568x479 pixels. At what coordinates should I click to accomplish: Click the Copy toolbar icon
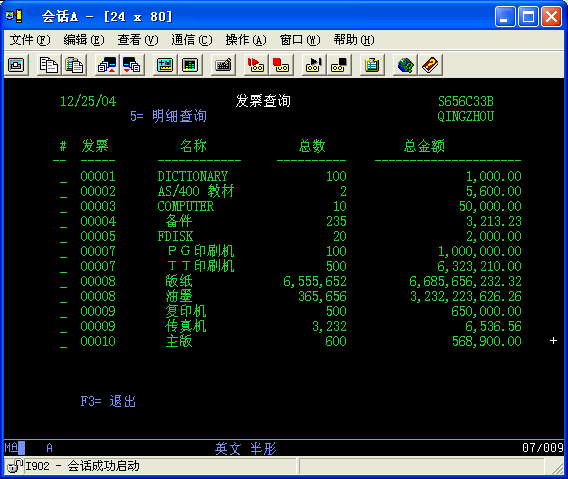coord(49,65)
